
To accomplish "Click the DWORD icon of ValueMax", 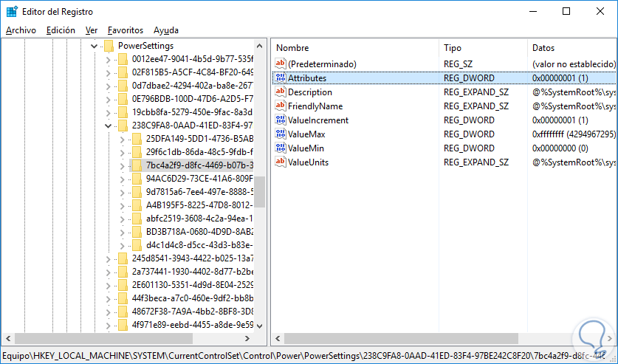I will point(281,134).
